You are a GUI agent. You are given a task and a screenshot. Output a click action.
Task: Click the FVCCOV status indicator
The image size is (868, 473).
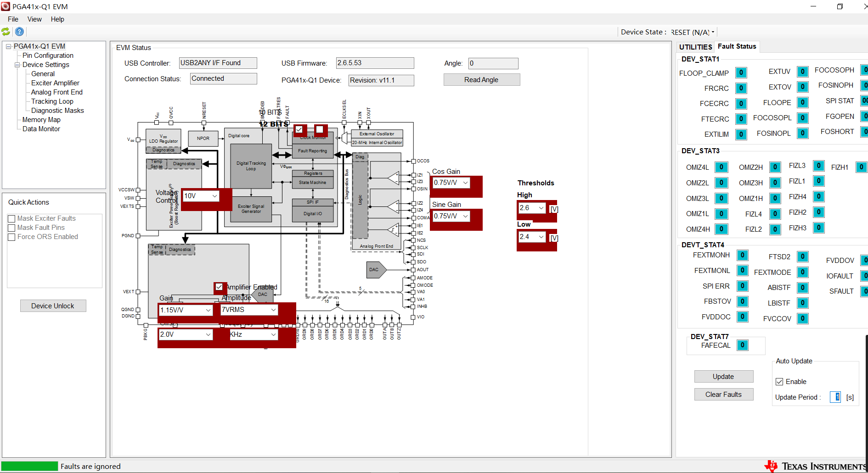802,318
